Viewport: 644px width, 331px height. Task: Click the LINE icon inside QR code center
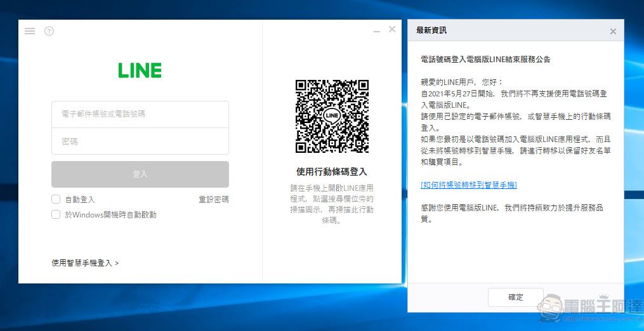point(332,116)
